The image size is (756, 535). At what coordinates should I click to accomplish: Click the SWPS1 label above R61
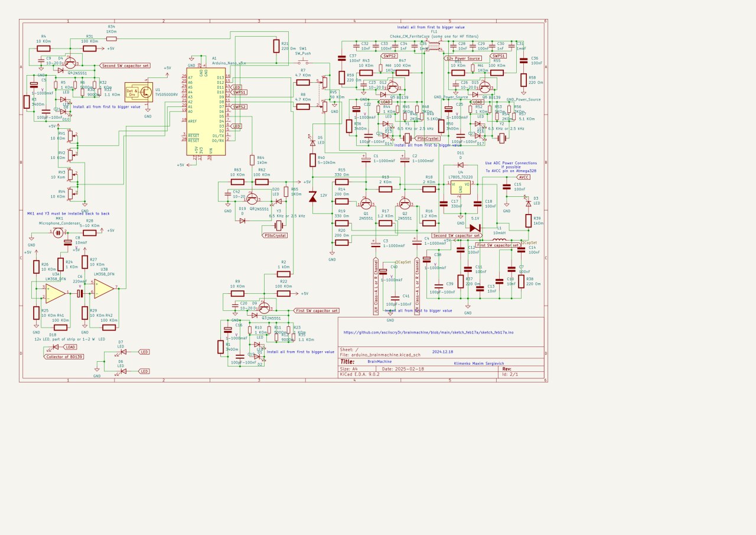[499, 56]
